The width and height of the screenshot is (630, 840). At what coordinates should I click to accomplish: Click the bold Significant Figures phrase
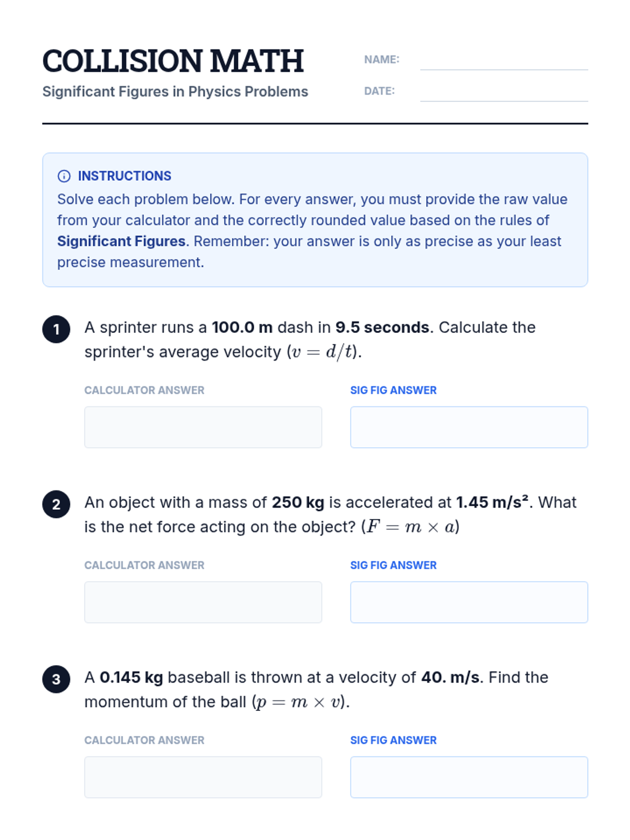click(121, 241)
